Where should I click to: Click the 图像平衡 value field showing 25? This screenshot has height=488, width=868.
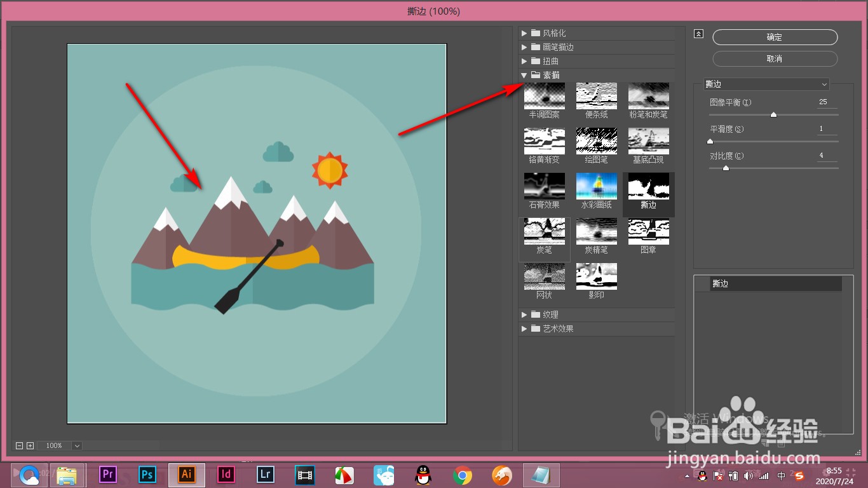[x=827, y=102]
